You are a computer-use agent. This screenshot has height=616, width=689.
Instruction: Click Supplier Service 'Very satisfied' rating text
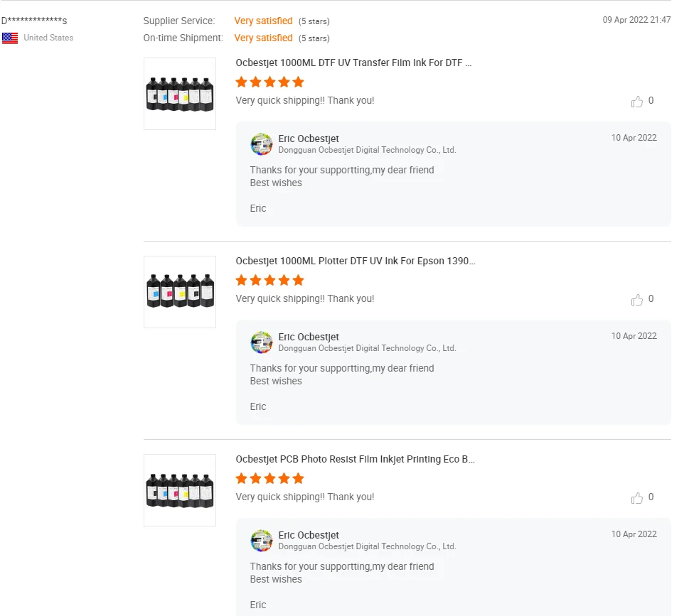click(263, 21)
